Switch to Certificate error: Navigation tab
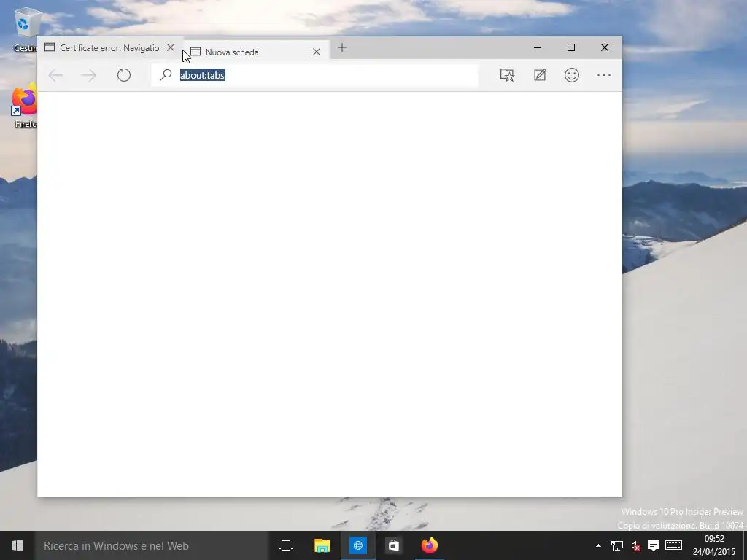The height and width of the screenshot is (560, 747). point(109,47)
